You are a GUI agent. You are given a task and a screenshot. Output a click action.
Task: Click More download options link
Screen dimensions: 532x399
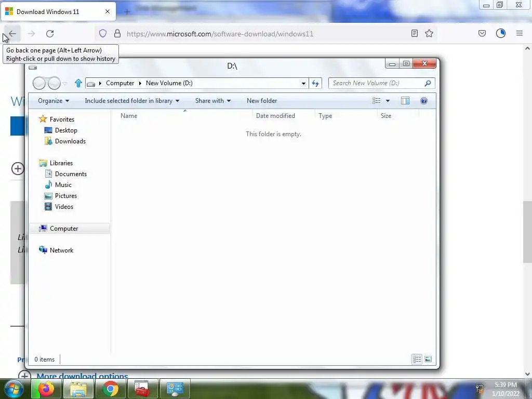(x=82, y=376)
